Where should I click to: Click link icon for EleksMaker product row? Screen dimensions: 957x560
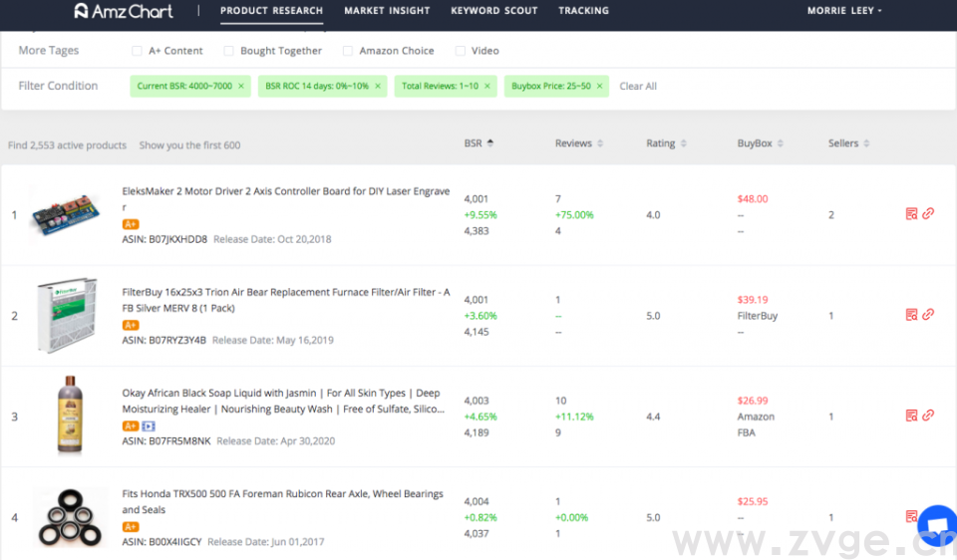(x=928, y=214)
